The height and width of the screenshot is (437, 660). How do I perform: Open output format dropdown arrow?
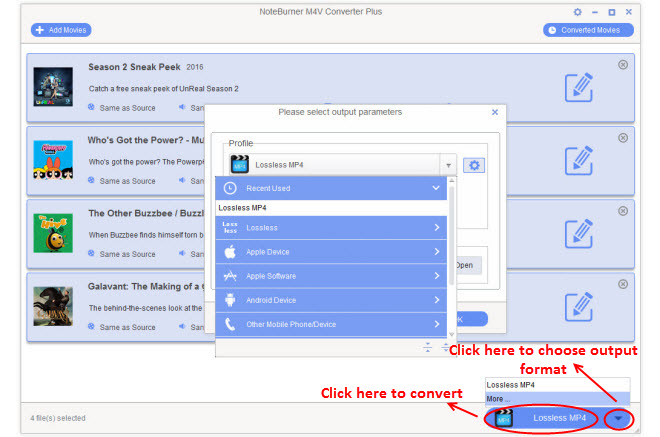tap(618, 418)
